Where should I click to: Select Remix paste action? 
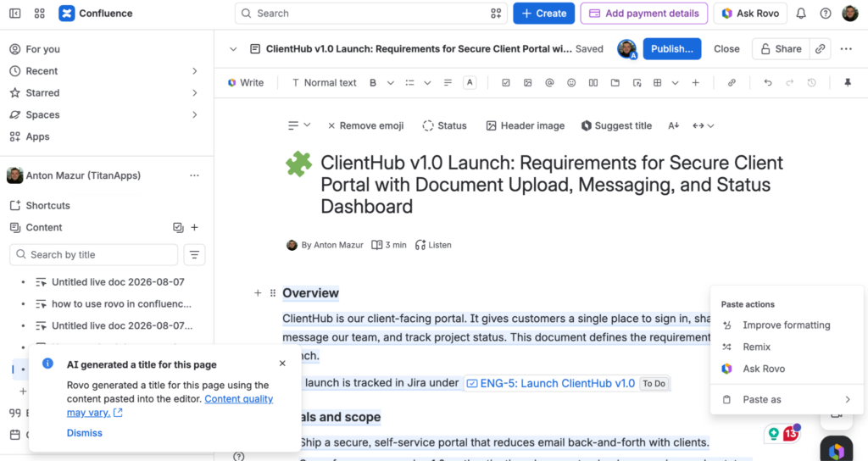(x=787, y=347)
